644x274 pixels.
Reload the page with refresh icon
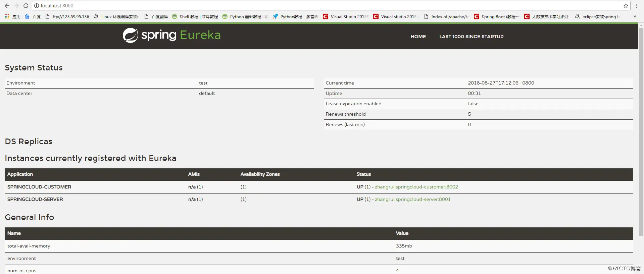(x=26, y=6)
